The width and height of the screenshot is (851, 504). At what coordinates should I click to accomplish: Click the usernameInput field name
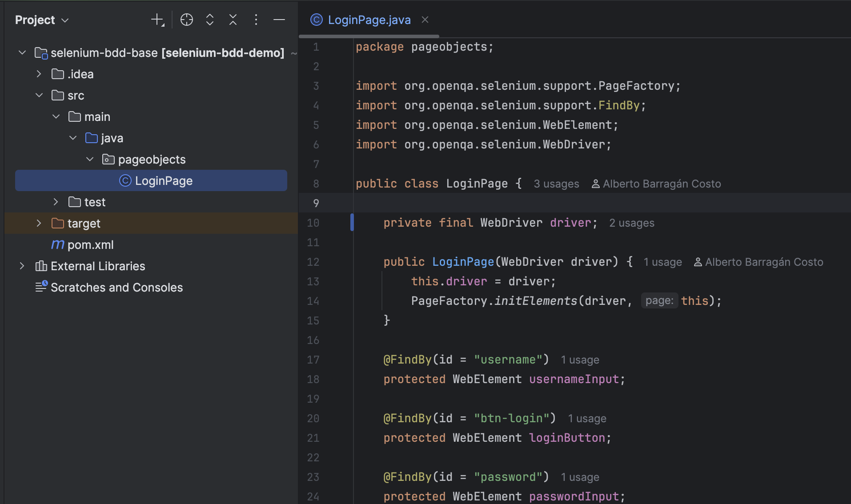(x=574, y=379)
